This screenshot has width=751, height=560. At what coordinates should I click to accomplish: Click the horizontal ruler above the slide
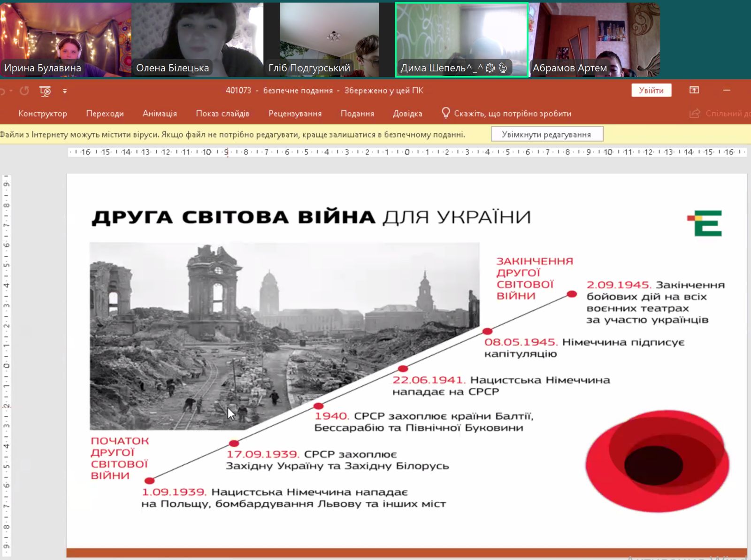406,152
